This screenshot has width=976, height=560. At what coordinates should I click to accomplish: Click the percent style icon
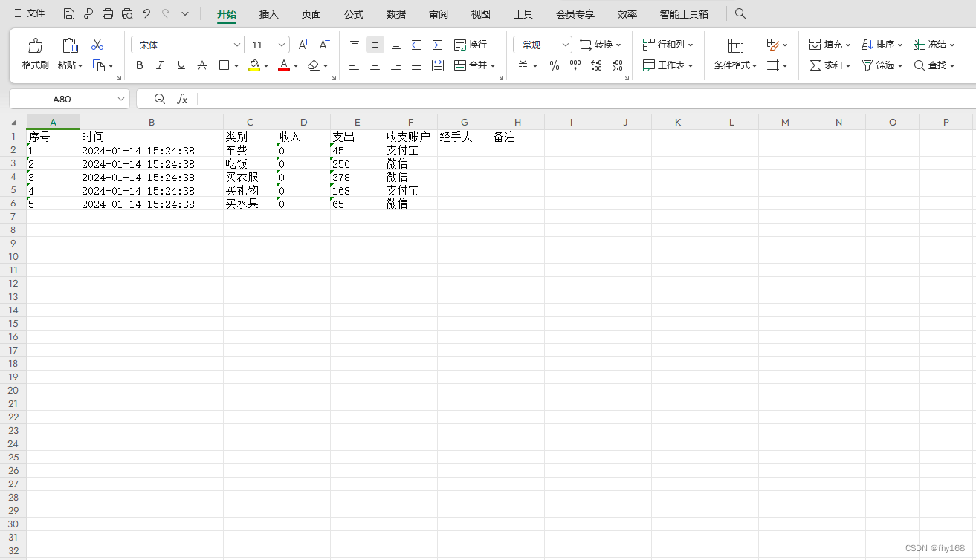pos(554,65)
